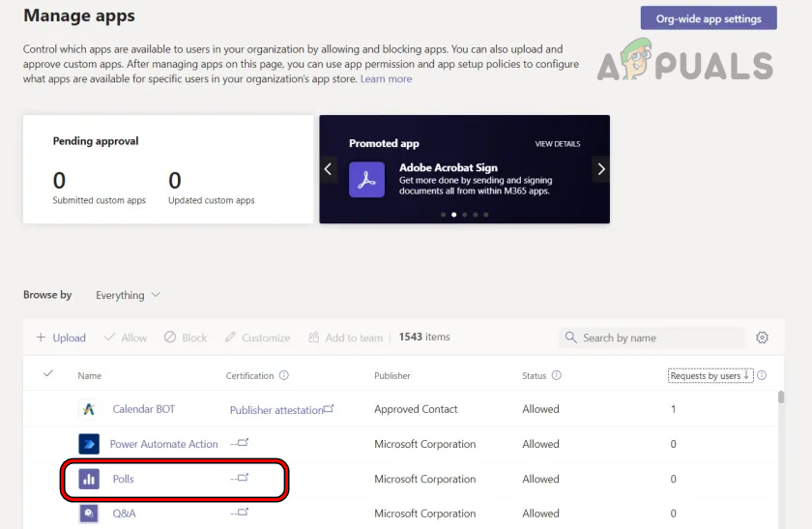The height and width of the screenshot is (529, 812).
Task: Click the 1543 items count
Action: [x=424, y=337]
